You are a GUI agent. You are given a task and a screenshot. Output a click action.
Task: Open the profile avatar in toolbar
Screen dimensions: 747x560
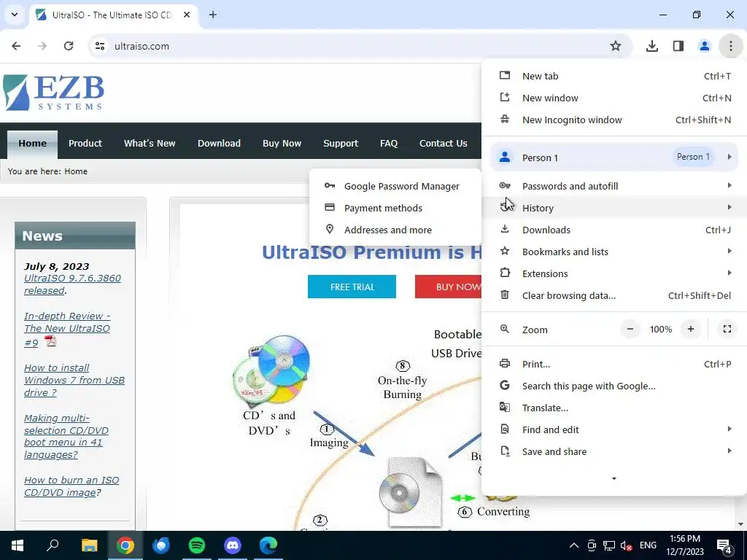pos(704,46)
